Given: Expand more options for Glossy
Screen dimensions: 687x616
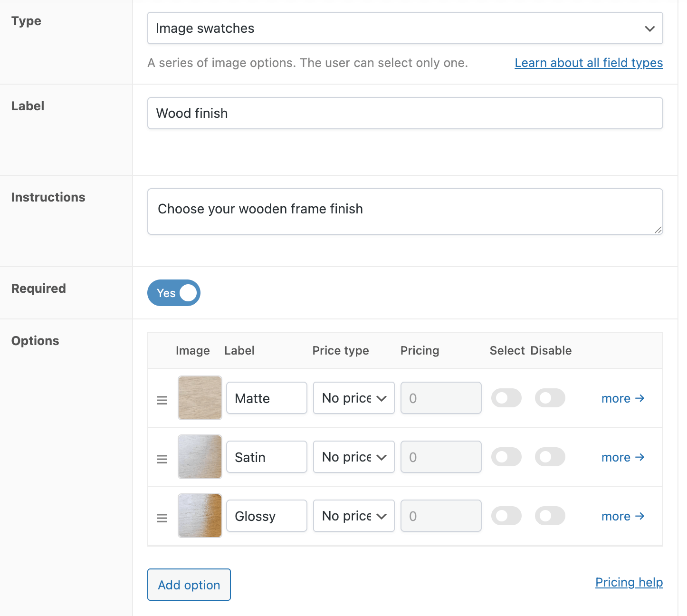Looking at the screenshot, I should [622, 516].
